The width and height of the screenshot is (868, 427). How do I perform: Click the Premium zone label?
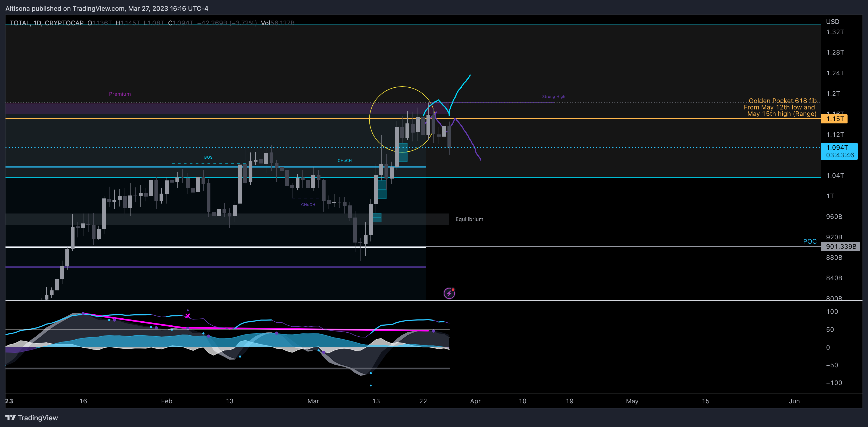pyautogui.click(x=120, y=94)
